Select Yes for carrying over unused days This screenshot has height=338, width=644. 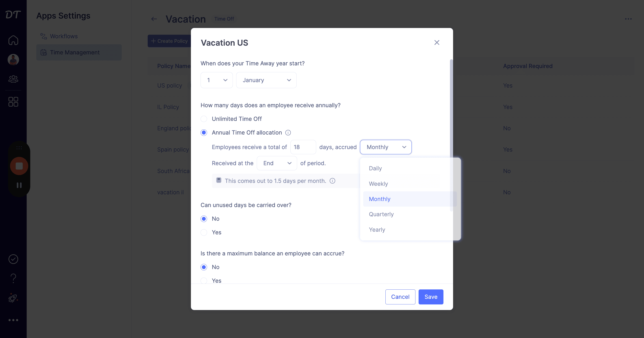(x=204, y=233)
